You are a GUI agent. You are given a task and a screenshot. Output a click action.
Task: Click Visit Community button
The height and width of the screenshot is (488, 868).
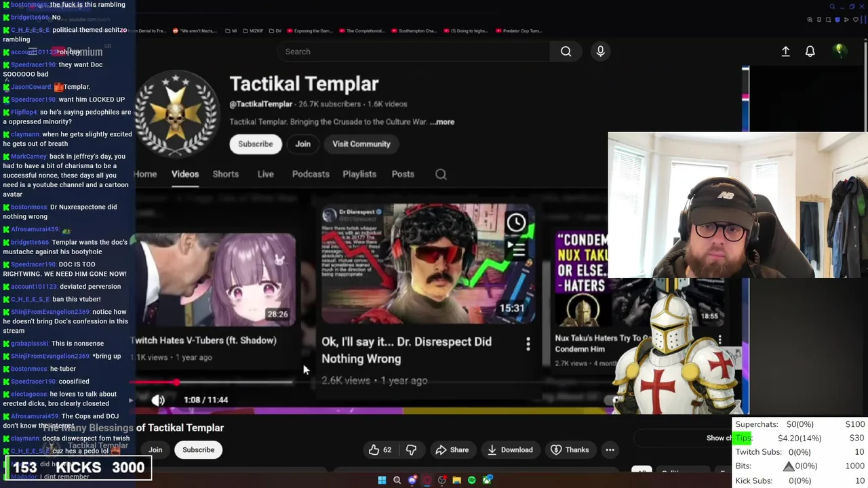click(x=361, y=144)
